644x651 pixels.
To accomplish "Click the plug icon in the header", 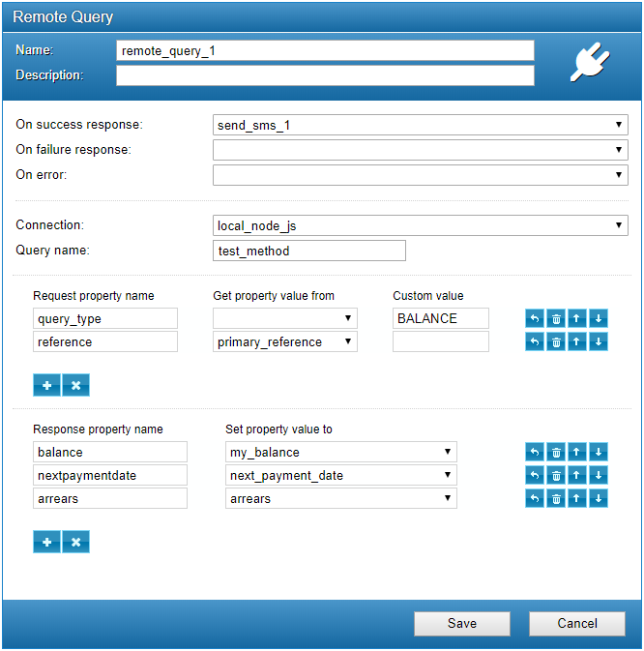I will coord(590,62).
